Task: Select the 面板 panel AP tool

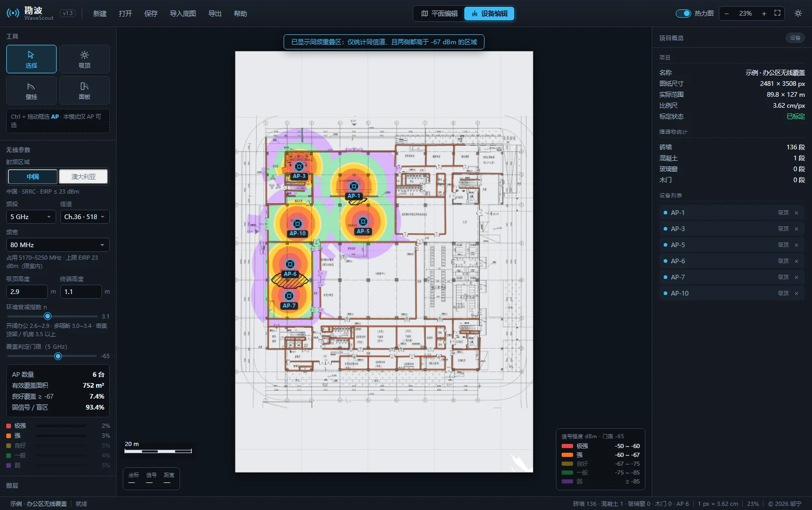Action: point(84,91)
